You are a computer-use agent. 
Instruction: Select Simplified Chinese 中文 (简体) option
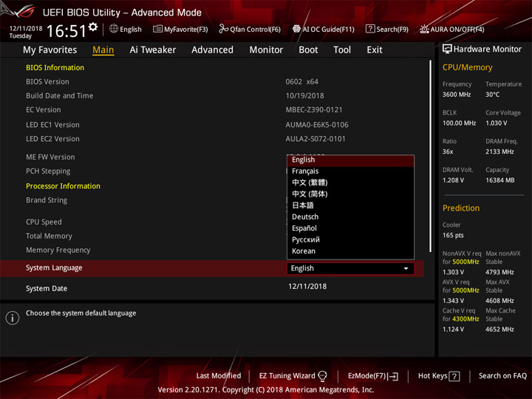pyautogui.click(x=350, y=194)
